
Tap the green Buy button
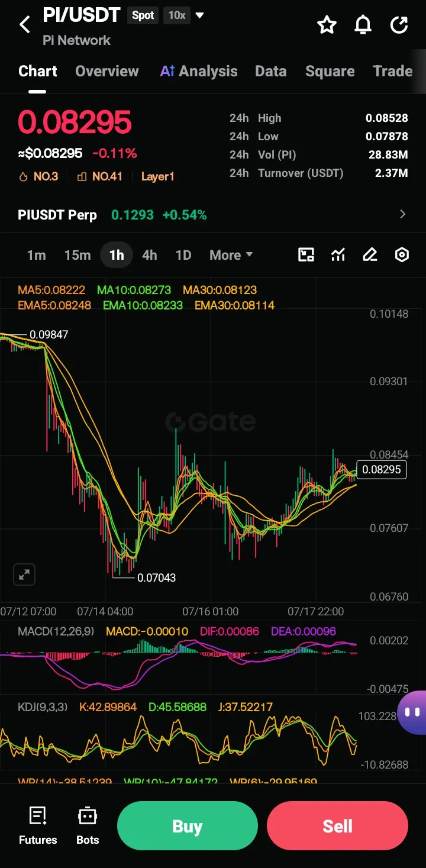pyautogui.click(x=188, y=826)
